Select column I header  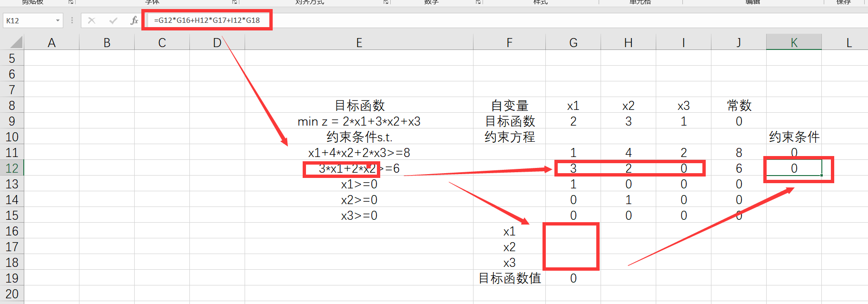(x=684, y=43)
